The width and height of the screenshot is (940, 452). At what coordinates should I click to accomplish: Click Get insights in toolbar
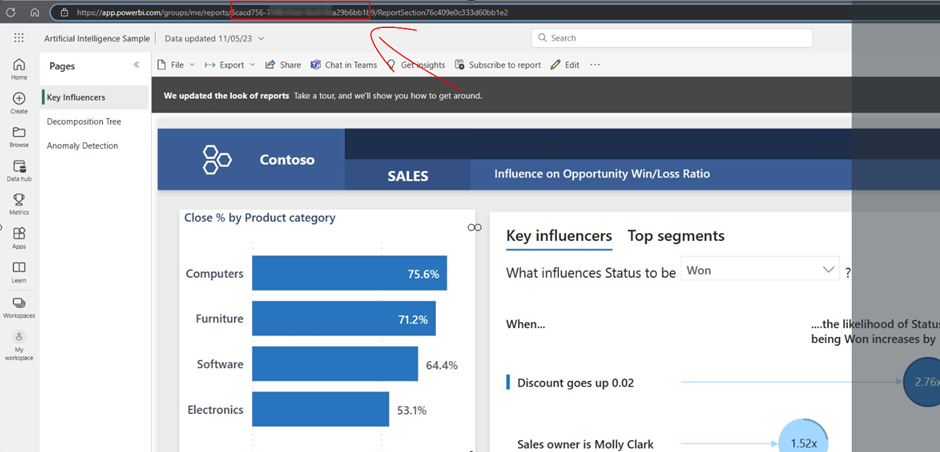click(416, 65)
